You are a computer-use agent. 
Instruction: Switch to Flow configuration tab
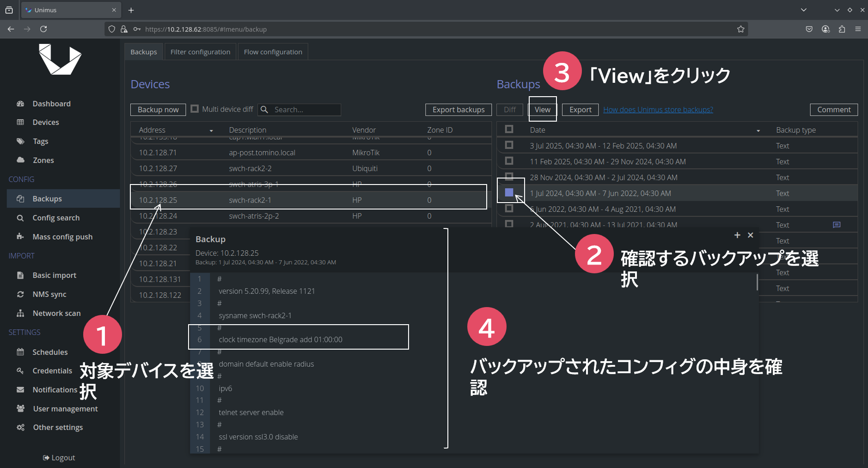point(273,52)
